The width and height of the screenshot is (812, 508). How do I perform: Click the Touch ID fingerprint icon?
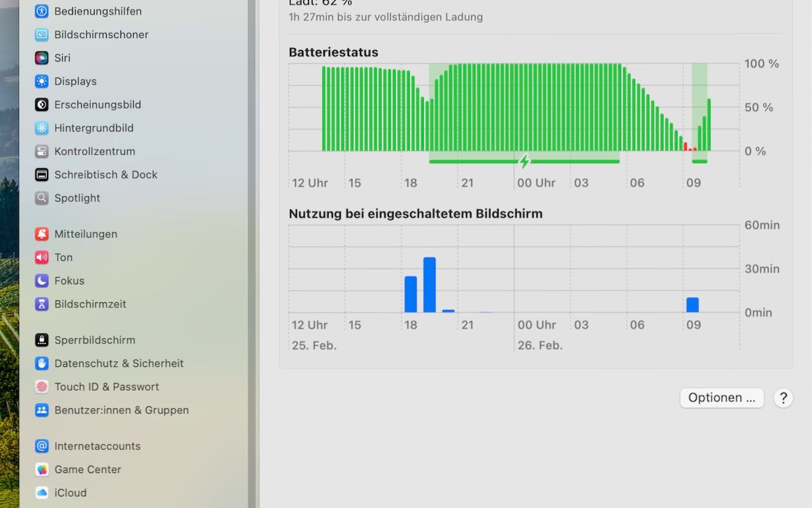point(42,387)
